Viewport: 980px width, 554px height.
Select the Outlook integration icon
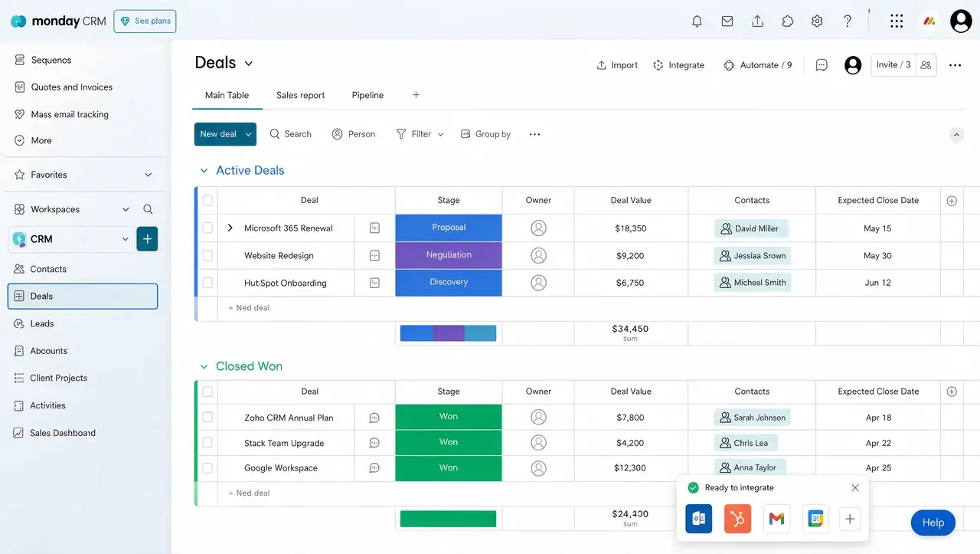point(698,519)
